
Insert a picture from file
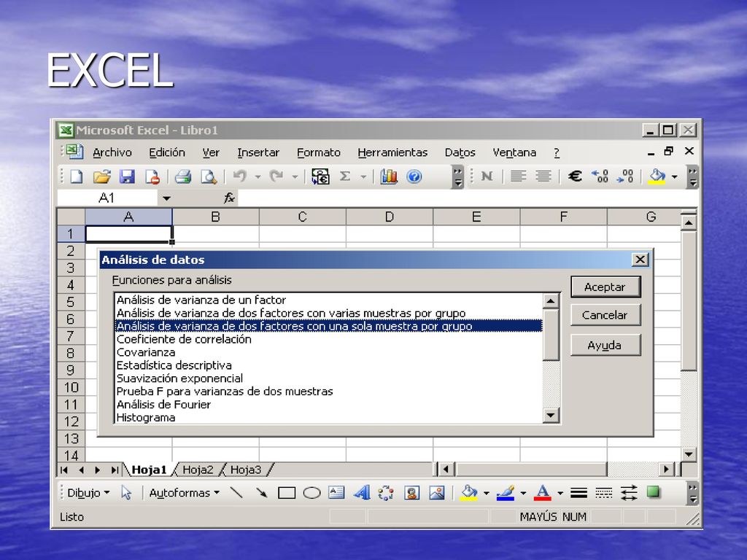point(437,492)
